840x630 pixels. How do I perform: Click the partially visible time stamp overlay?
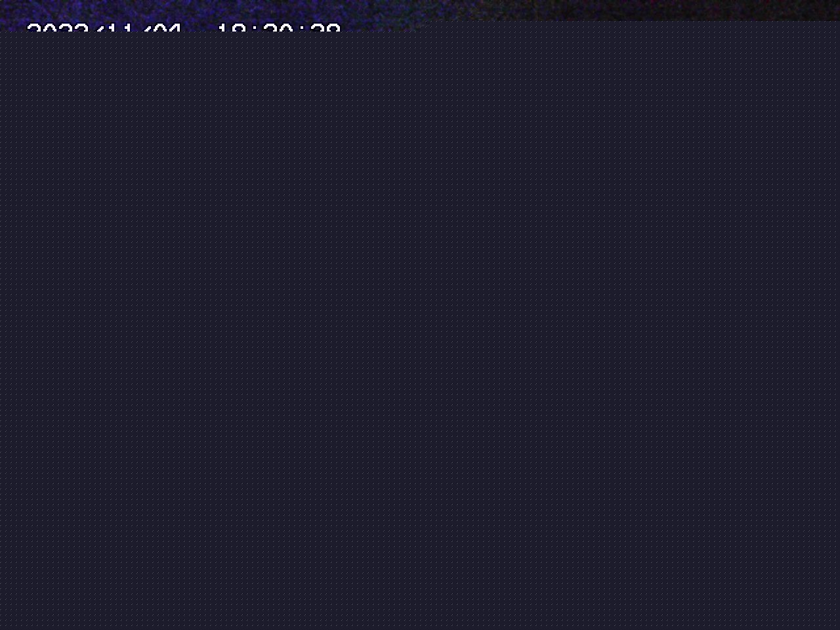tap(279, 27)
